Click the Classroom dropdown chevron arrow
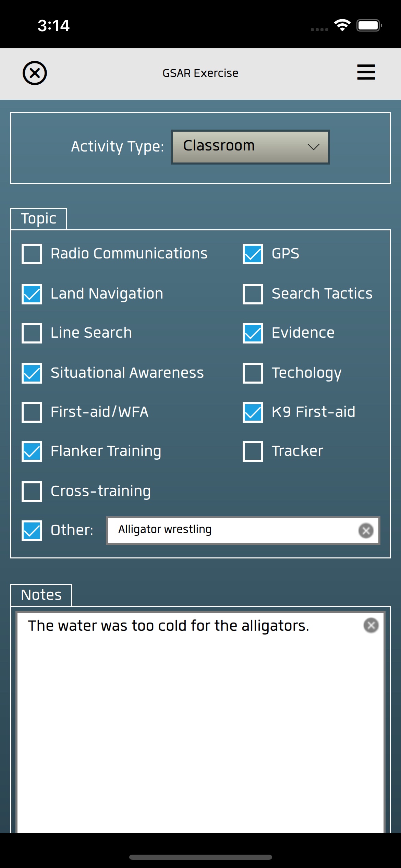The width and height of the screenshot is (401, 868). click(313, 147)
